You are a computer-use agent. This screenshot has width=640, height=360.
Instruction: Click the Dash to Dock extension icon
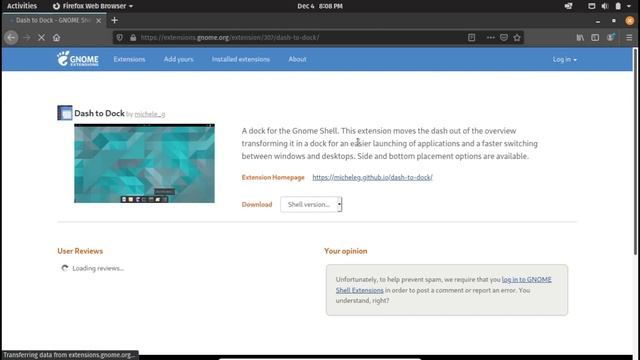[65, 113]
